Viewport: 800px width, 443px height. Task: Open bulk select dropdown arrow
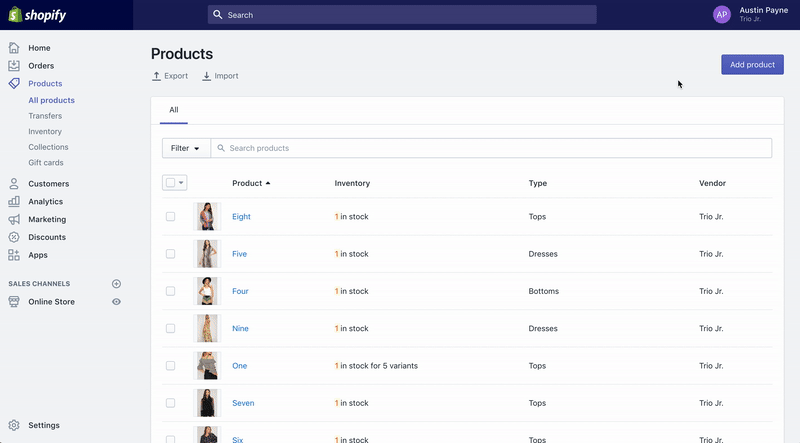coord(181,183)
